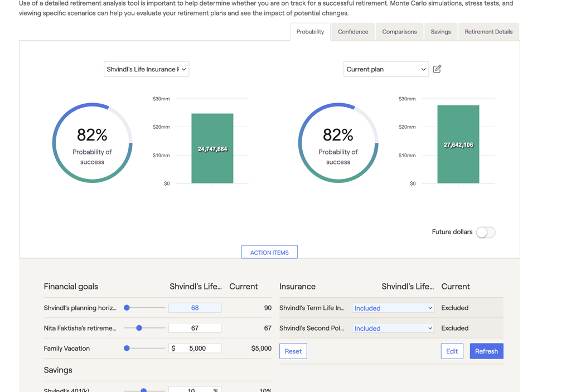Open the Shvindl's Life Insurance plan dropdown
This screenshot has width=571, height=392.
[146, 69]
